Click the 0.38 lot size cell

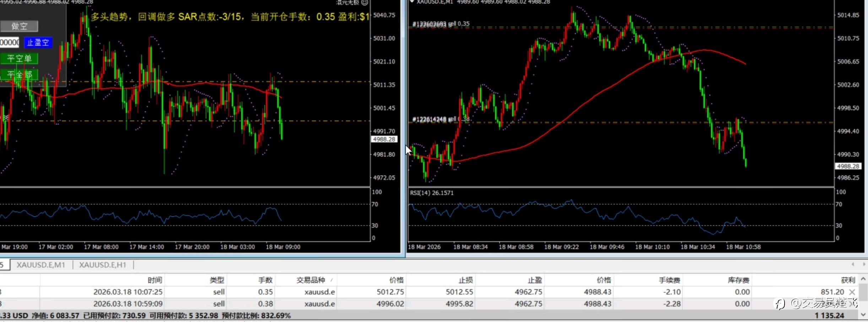[265, 304]
